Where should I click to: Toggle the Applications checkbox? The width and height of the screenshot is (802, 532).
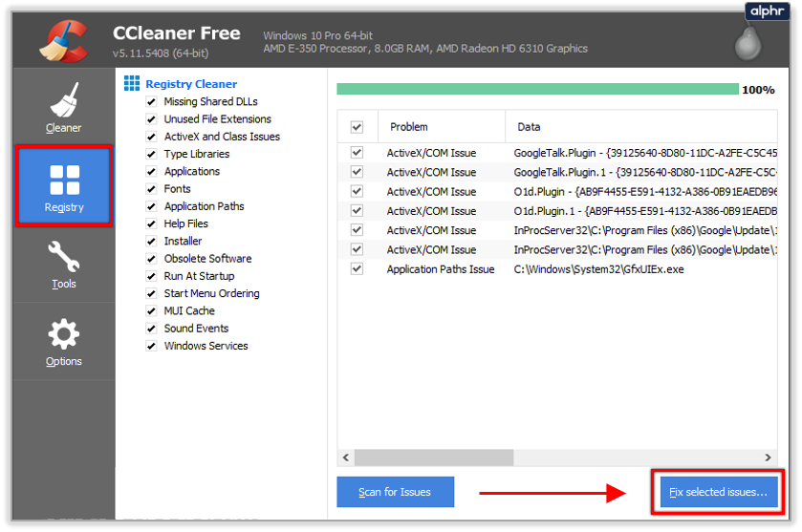tap(151, 171)
